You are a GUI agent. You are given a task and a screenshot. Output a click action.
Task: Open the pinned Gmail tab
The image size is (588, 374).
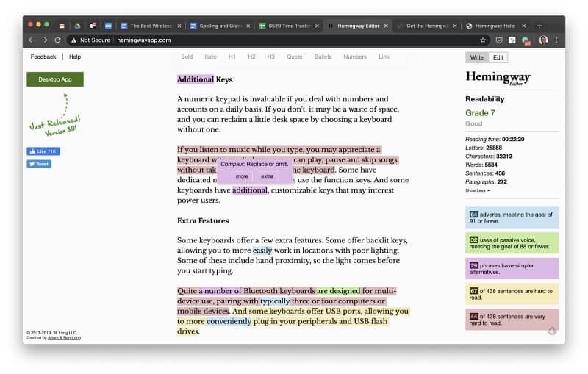point(62,26)
